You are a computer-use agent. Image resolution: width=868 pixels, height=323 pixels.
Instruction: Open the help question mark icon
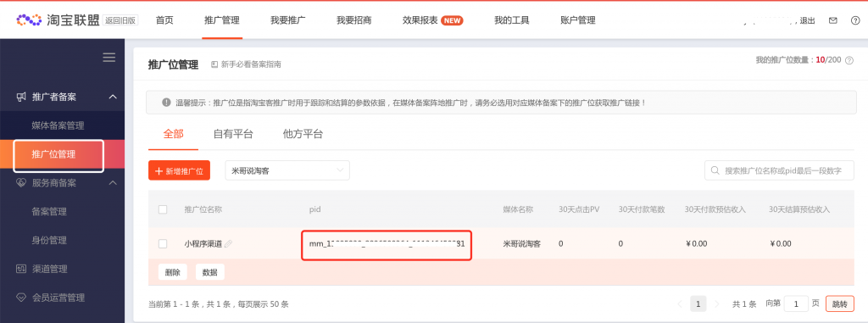(x=855, y=20)
